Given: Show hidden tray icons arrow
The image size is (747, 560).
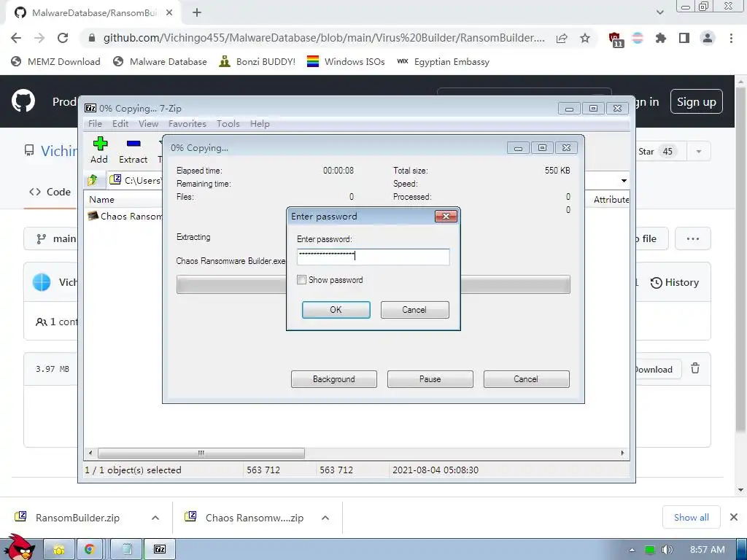Looking at the screenshot, I should [x=632, y=550].
